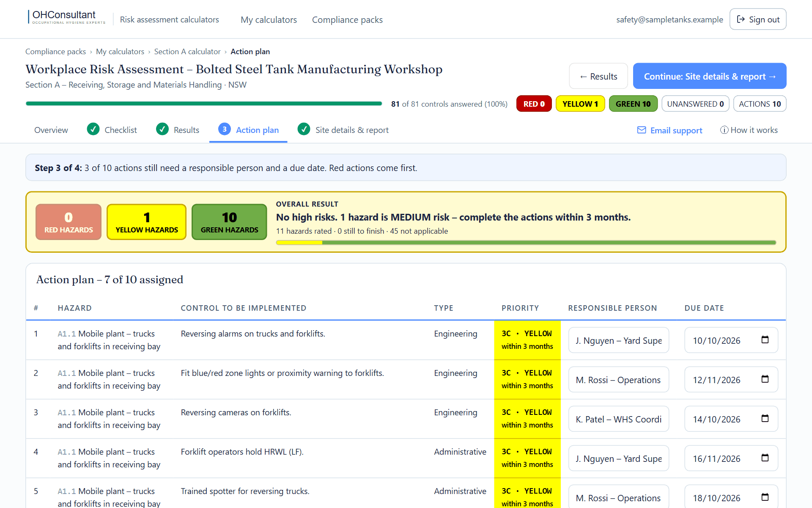Click Section A calculator breadcrumb
Image resolution: width=812 pixels, height=508 pixels.
tap(187, 52)
